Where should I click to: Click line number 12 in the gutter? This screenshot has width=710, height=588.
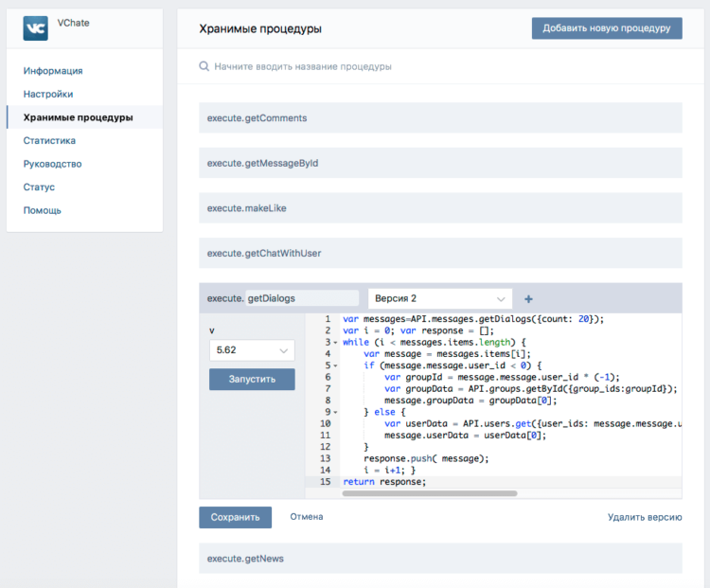tap(326, 447)
